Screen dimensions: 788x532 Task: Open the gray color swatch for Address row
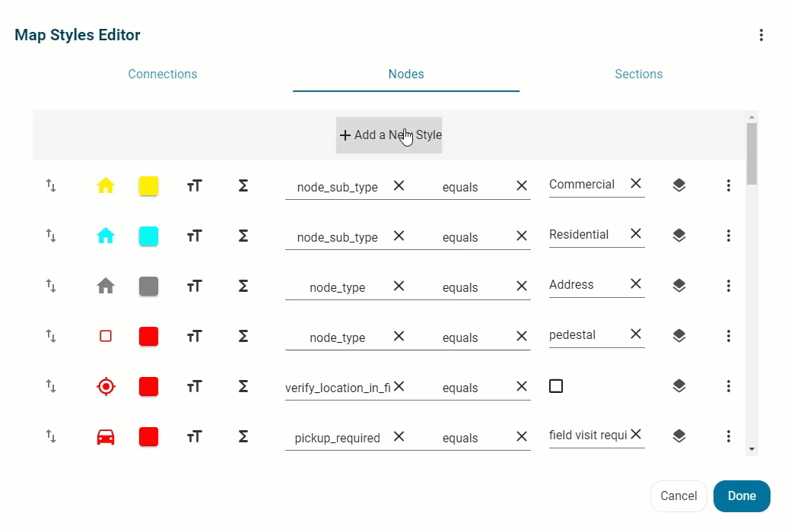click(x=148, y=286)
